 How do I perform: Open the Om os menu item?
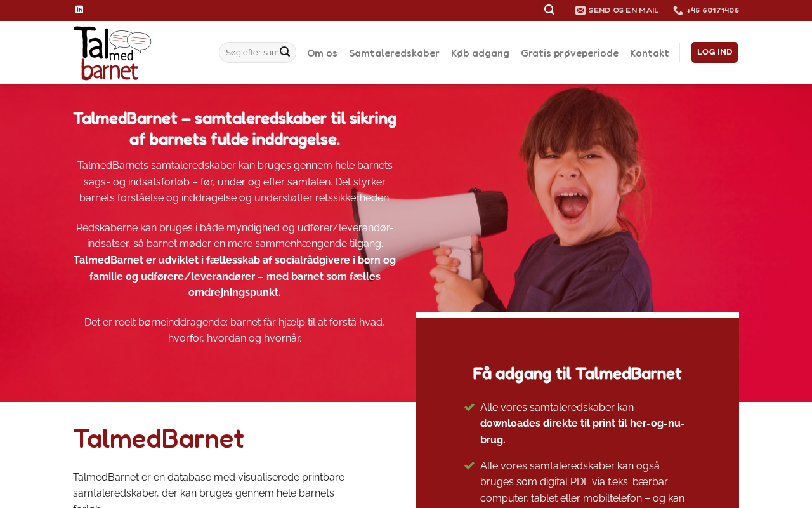[322, 53]
